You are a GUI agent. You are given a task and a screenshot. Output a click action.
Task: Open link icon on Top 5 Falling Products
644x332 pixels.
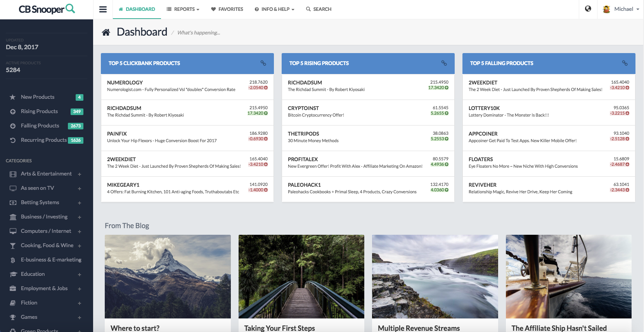coord(625,63)
